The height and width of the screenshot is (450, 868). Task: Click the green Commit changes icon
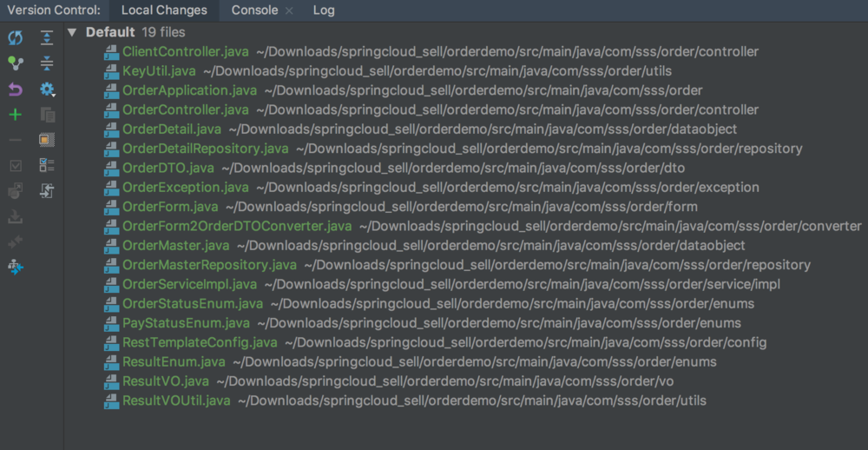(x=16, y=63)
